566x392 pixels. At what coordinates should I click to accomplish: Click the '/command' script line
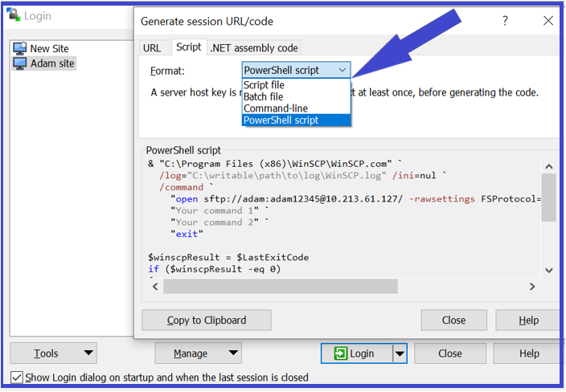point(187,187)
